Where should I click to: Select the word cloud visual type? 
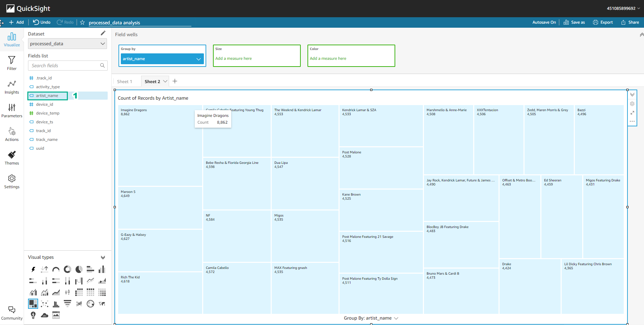point(45,315)
